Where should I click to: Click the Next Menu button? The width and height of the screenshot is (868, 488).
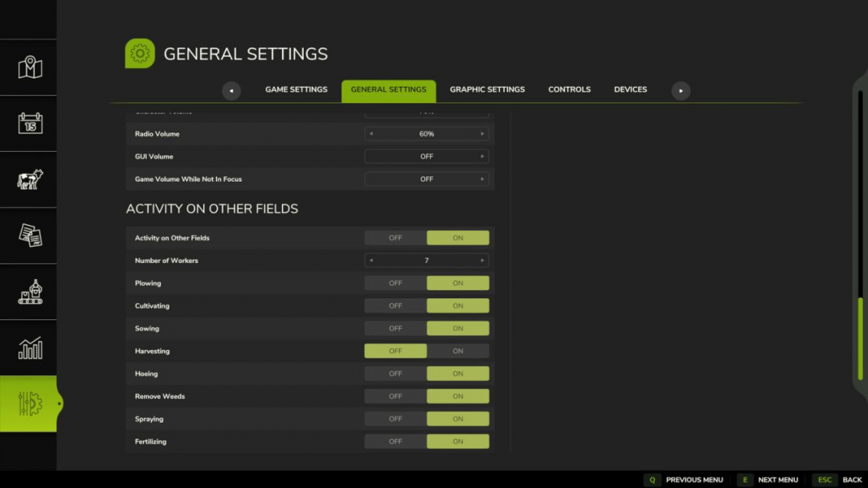coord(778,480)
